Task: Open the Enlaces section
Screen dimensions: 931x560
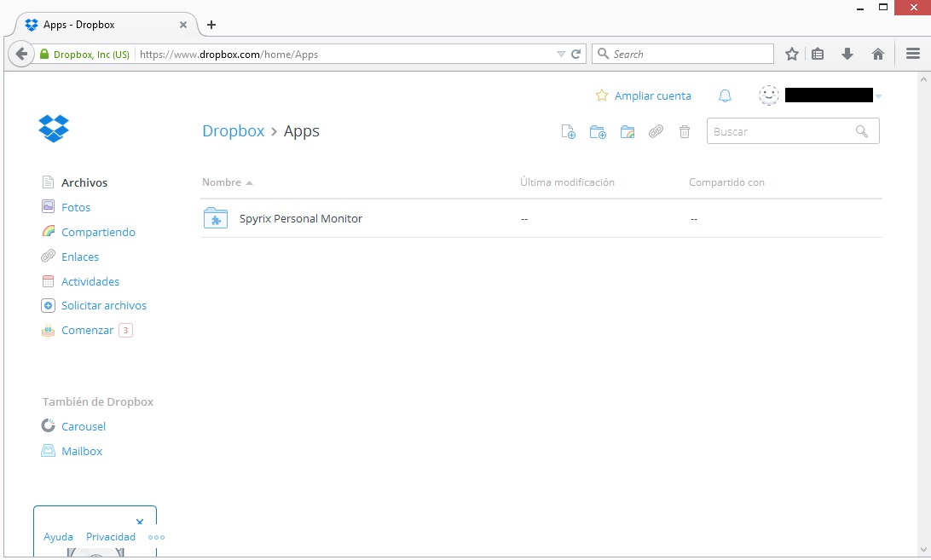Action: (80, 257)
